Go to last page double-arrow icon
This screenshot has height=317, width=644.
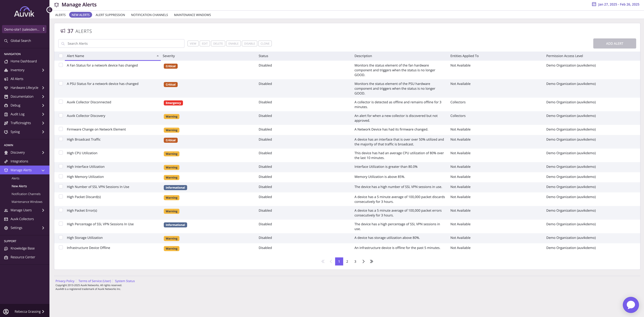click(x=371, y=261)
